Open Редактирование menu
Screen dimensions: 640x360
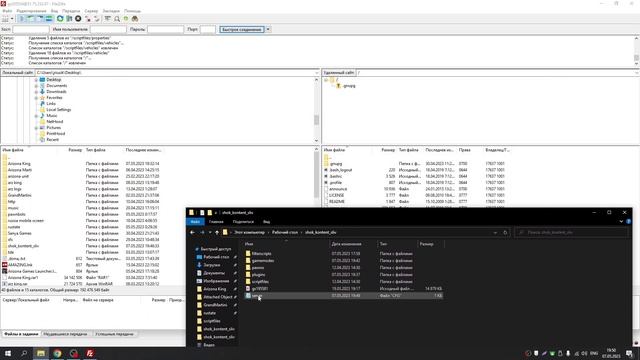coord(31,11)
